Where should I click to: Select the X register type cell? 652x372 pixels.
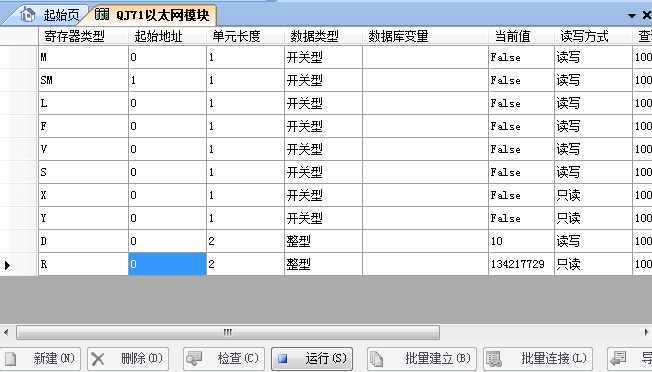83,195
